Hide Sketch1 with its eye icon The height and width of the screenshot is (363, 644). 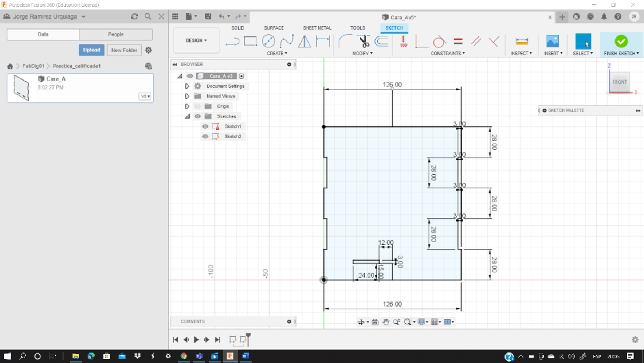coord(205,126)
